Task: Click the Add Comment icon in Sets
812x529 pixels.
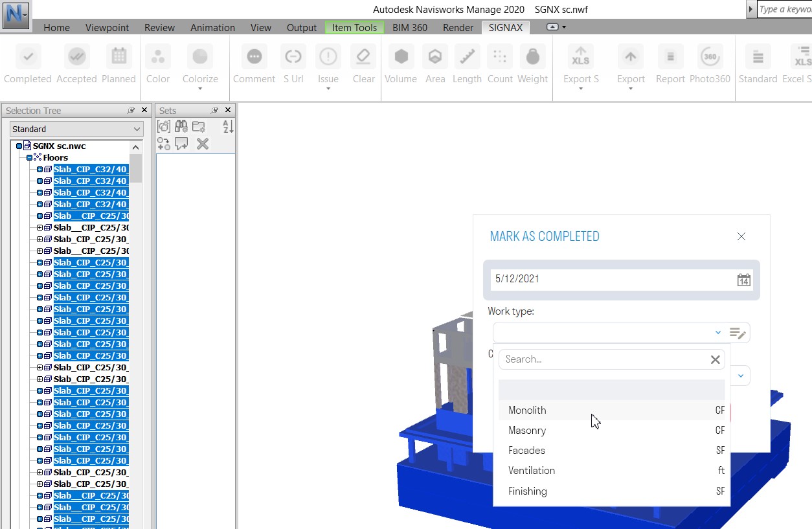Action: [x=181, y=144]
